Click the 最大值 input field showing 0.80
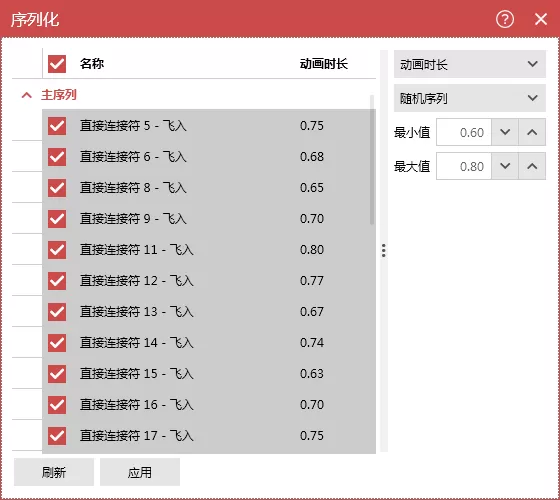Image resolution: width=560 pixels, height=500 pixels. coord(464,166)
